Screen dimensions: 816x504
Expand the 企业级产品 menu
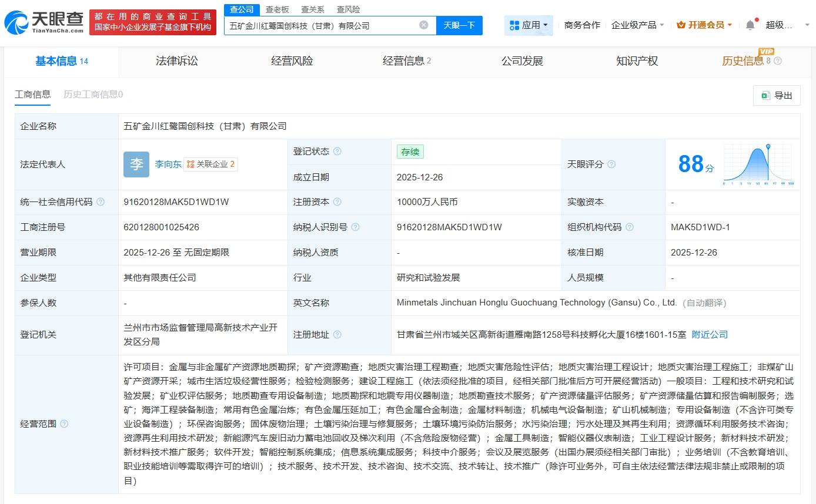(x=637, y=25)
